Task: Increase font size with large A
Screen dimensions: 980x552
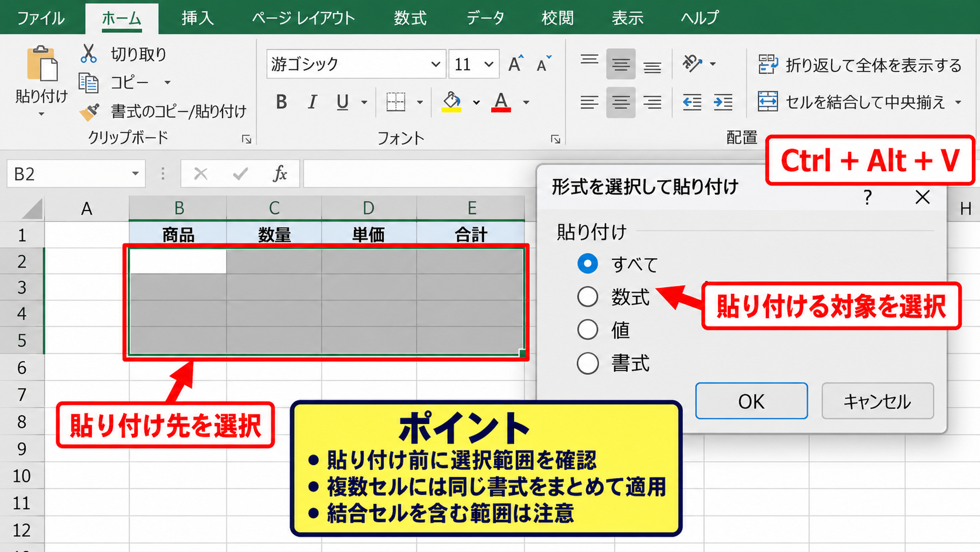Action: point(515,63)
